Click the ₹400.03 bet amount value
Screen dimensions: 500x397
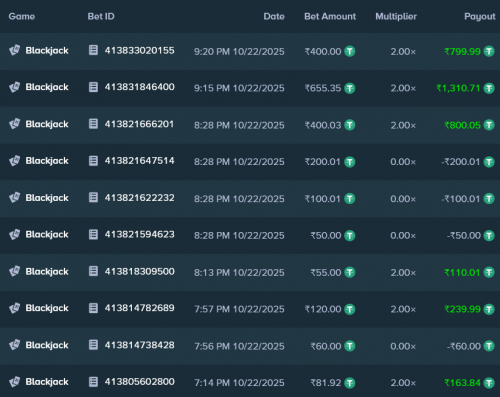coord(323,125)
